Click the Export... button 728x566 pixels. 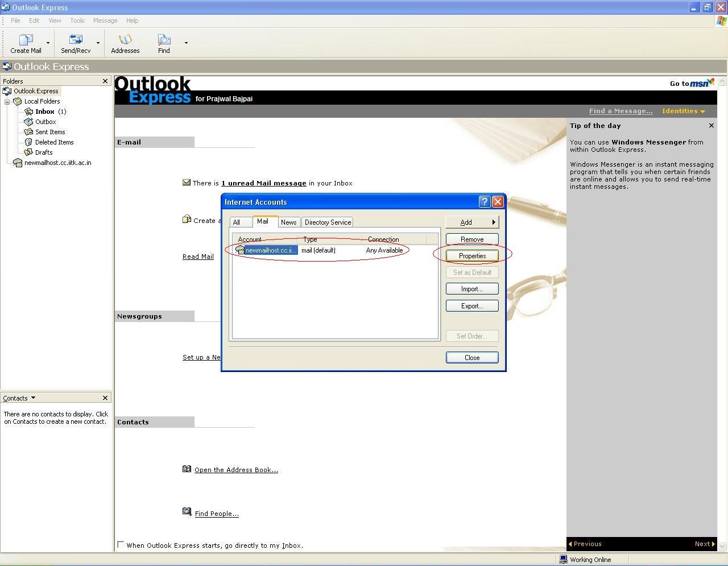[x=472, y=306]
